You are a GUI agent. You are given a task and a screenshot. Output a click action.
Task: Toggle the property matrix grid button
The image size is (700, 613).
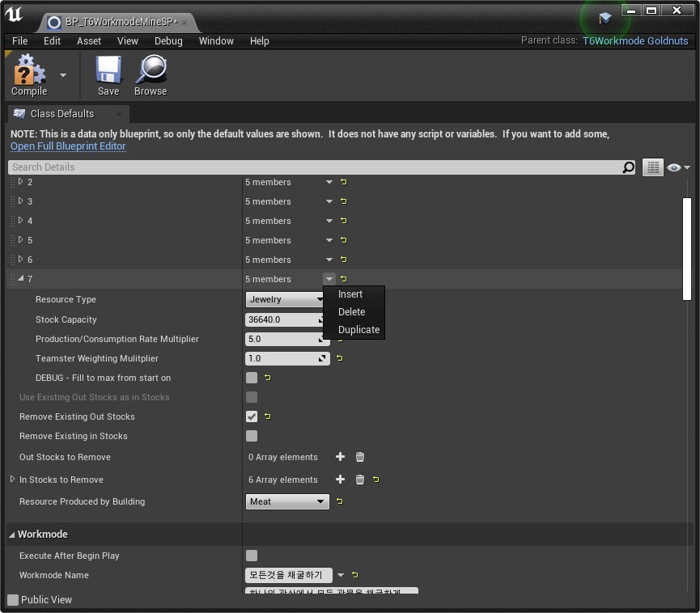(x=653, y=167)
